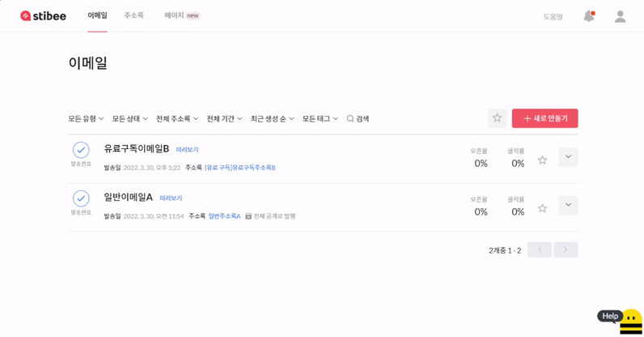
Task: Star the 일반이메일A email
Action: click(x=542, y=209)
